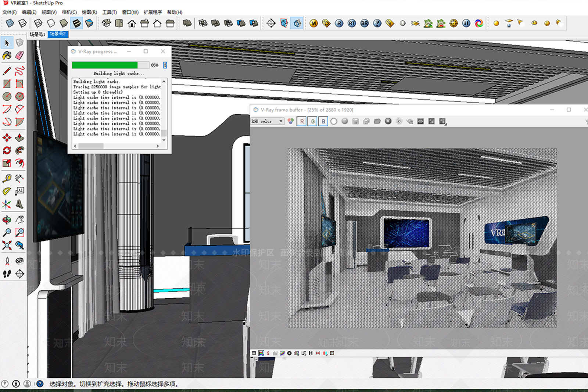
Task: Open frame buffer info 'i' icon
Action: point(268,353)
